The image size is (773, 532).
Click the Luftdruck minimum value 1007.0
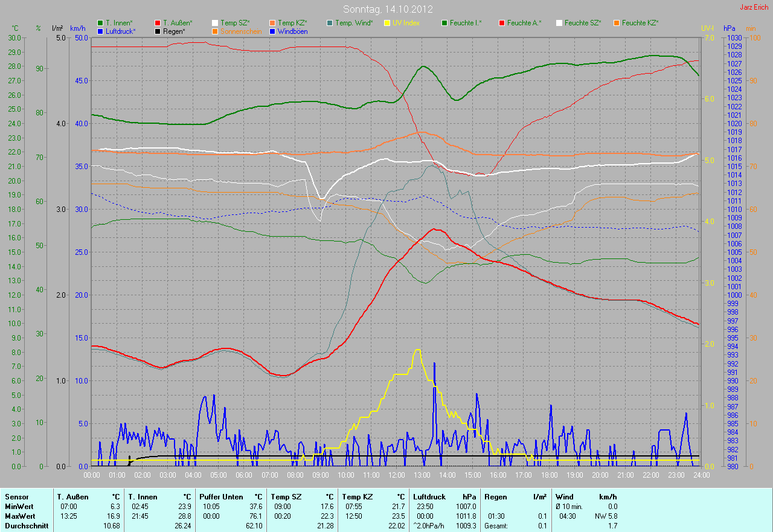tap(466, 507)
